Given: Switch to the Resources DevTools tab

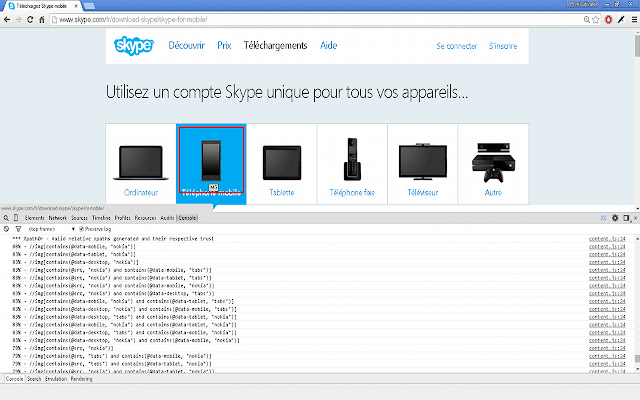Looking at the screenshot, I should tap(145, 218).
